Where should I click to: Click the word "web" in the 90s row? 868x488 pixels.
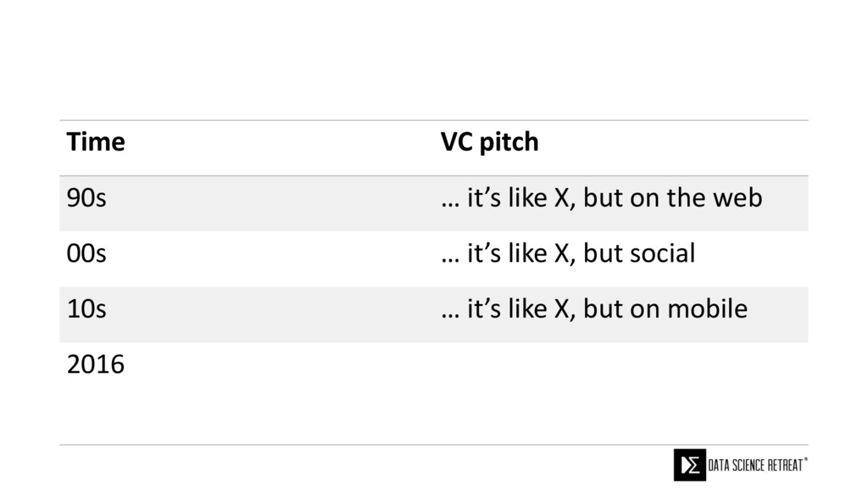pos(741,198)
